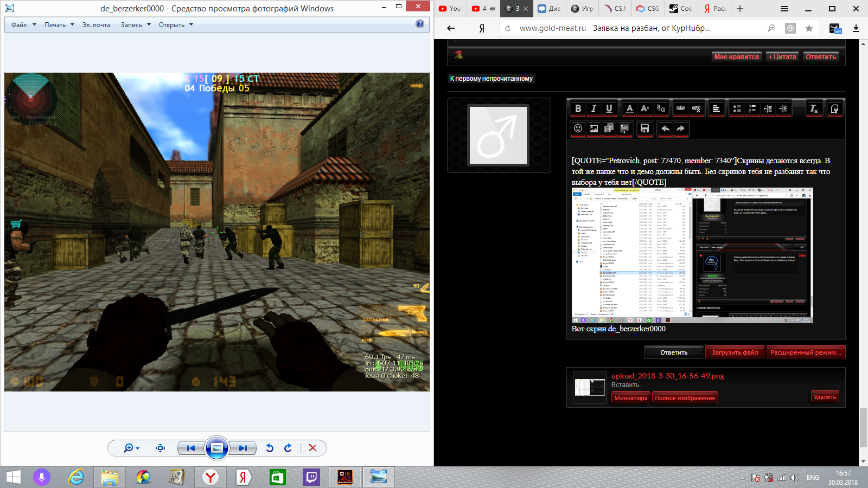Viewport: 868px width, 488px height.
Task: Click 'Мне нравится' on the post
Action: [737, 57]
